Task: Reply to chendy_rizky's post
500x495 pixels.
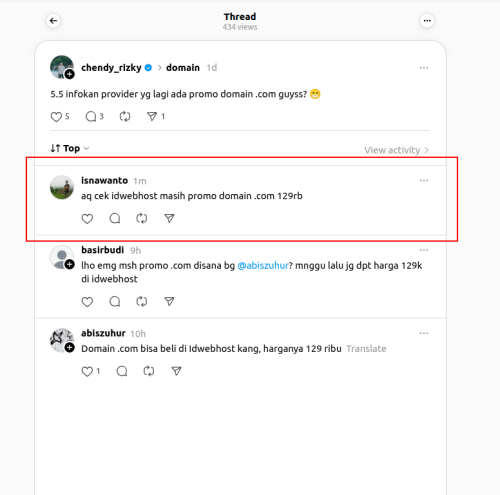Action: 91,117
